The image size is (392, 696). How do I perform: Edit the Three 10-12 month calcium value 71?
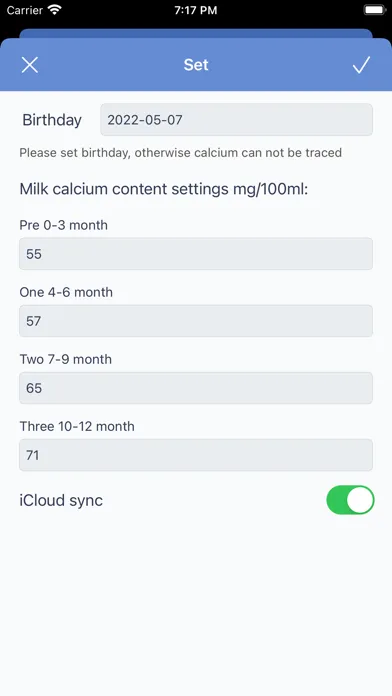click(196, 455)
